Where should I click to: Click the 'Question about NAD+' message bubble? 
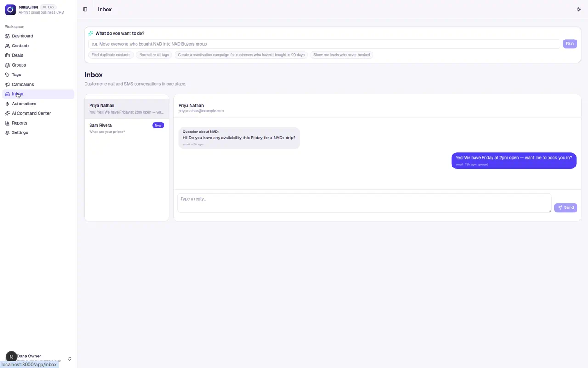[239, 138]
